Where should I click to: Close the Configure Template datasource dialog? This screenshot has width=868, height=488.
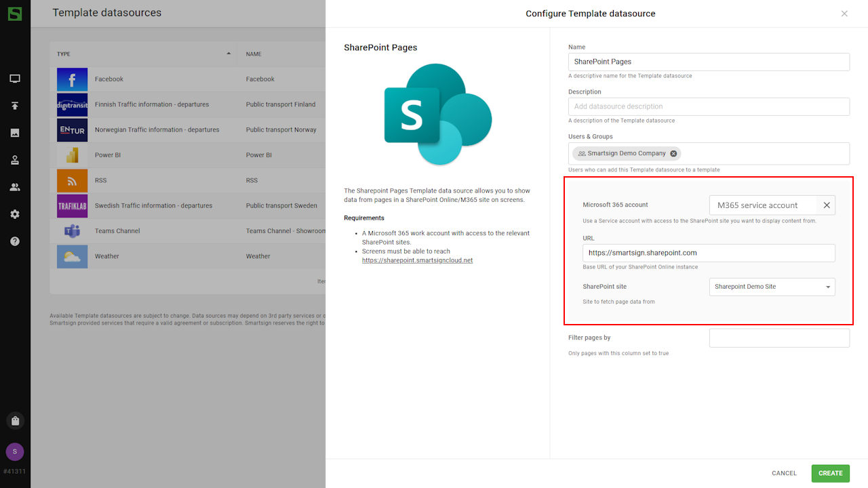844,14
